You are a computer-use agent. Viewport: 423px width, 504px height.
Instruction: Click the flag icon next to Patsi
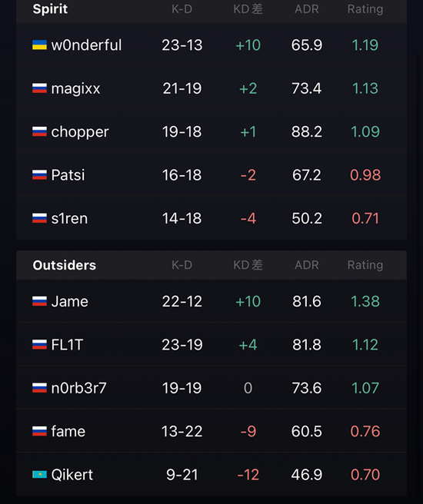39,175
